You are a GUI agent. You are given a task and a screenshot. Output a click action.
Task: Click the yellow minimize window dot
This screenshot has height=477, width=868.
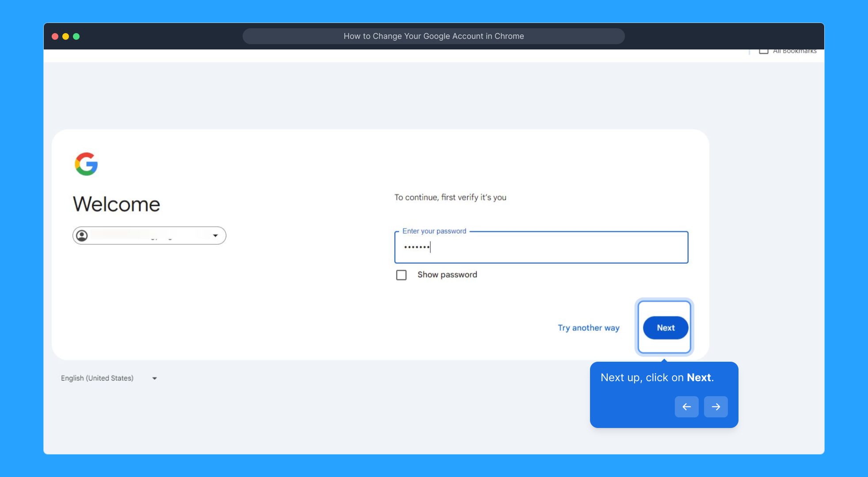point(66,37)
